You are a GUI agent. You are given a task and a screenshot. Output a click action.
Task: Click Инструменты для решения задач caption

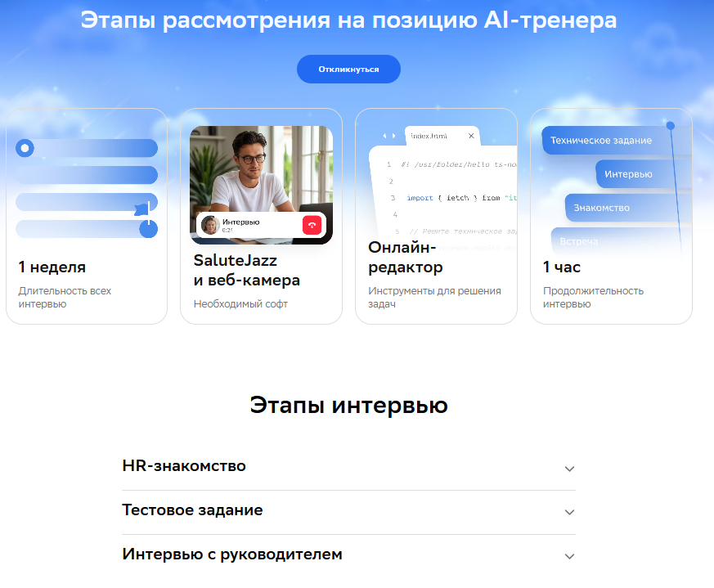tap(434, 298)
